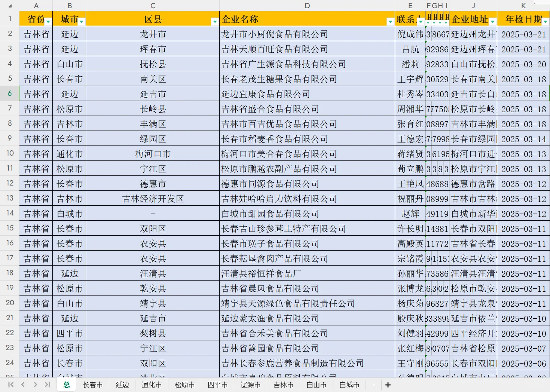Select the 吉林经济开发区 district cell
Image resolution: width=550 pixels, height=392 pixels.
coord(153,198)
